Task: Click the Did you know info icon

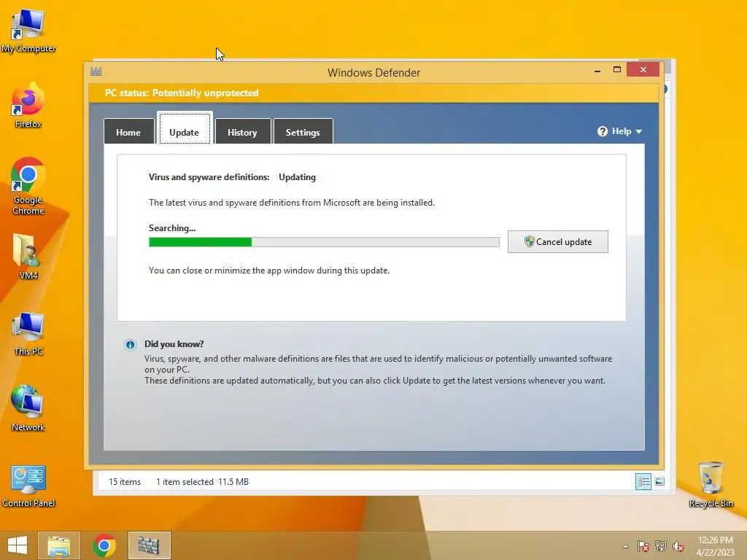Action: (130, 345)
